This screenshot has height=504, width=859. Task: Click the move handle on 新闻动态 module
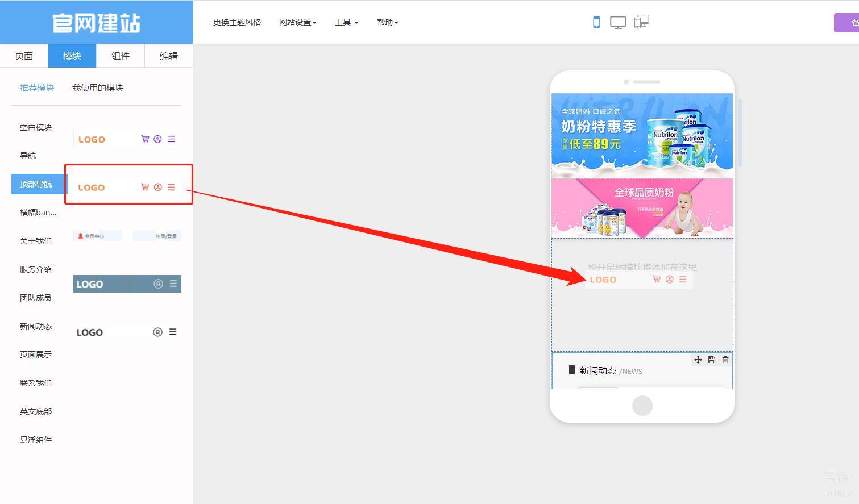[x=698, y=360]
